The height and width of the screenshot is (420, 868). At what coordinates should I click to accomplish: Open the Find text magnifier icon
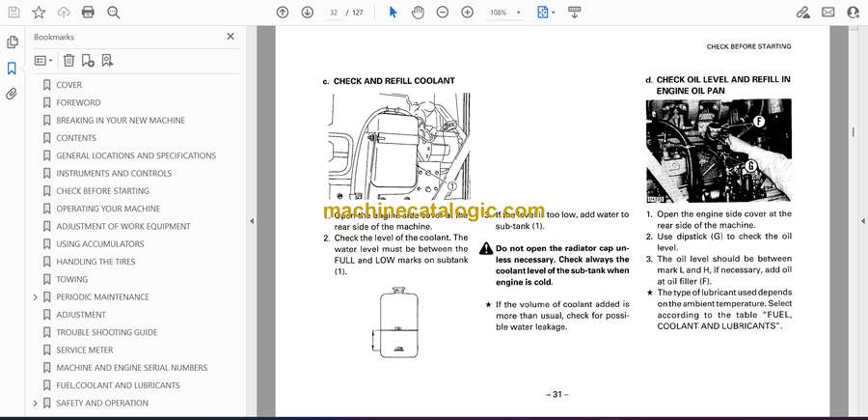pos(114,13)
